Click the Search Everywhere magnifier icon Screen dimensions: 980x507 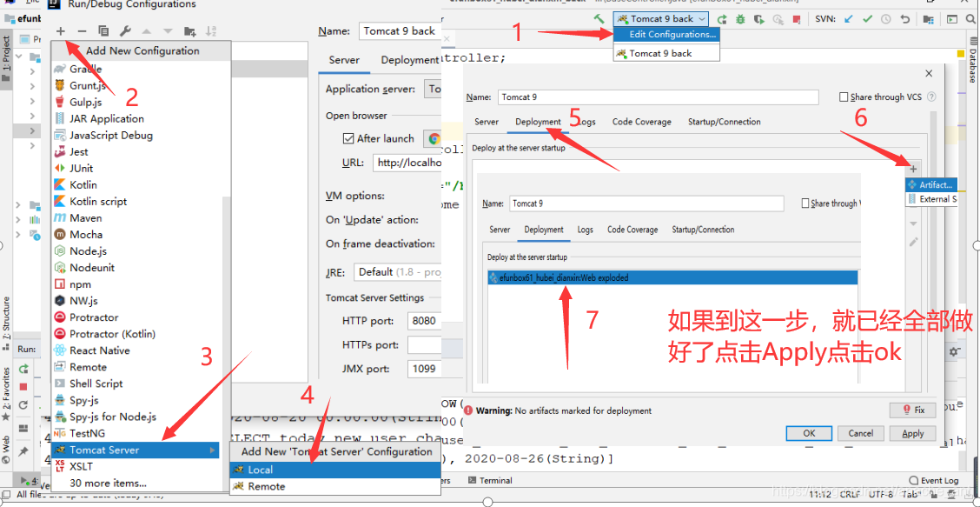(x=971, y=19)
